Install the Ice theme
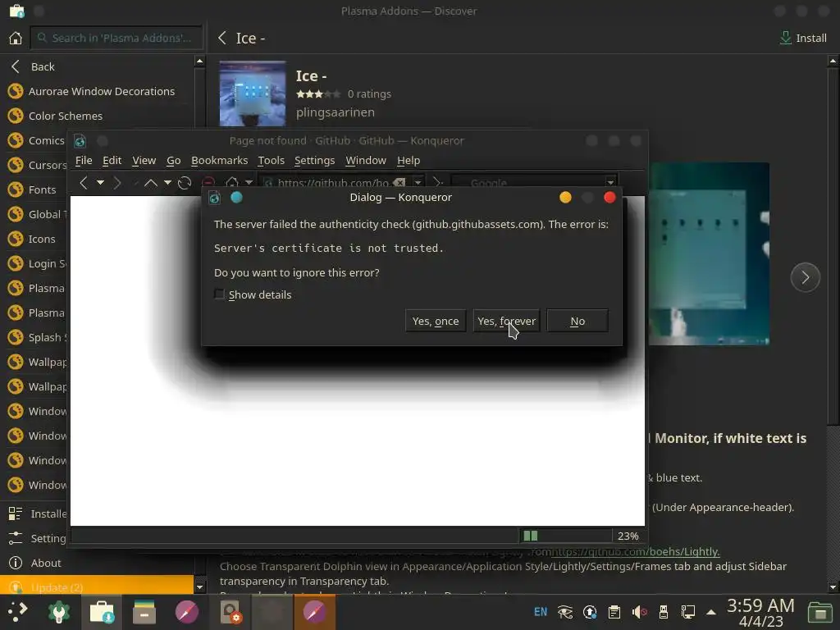The height and width of the screenshot is (630, 840). point(803,38)
